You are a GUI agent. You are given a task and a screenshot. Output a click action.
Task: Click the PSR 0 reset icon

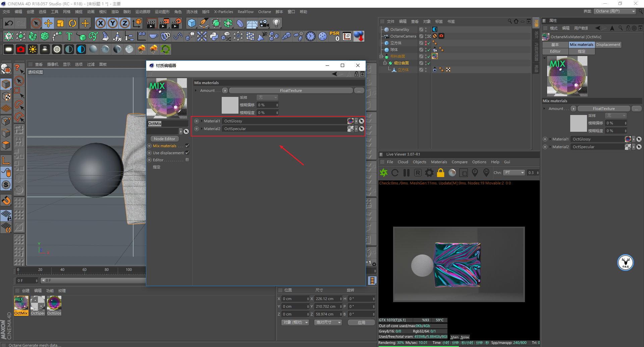(x=335, y=36)
